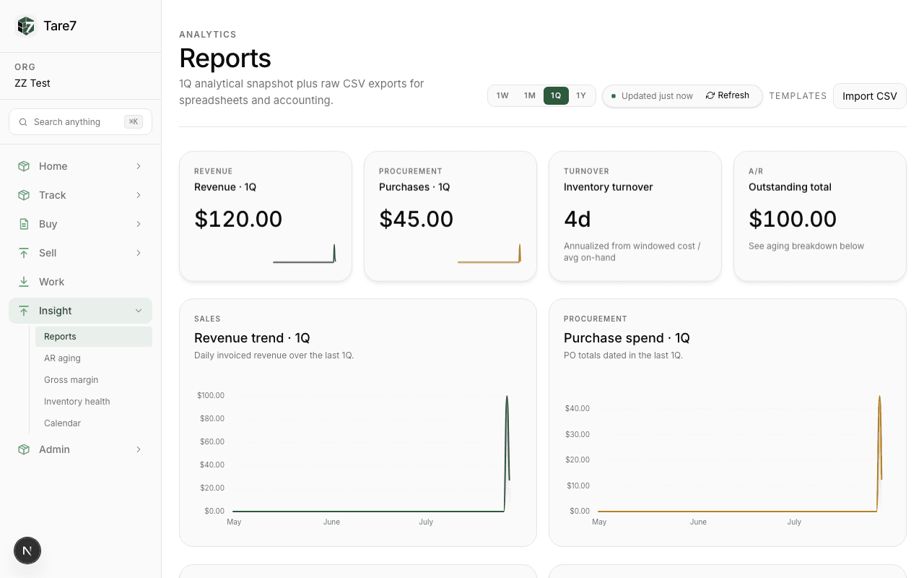Open Calendar in the sidebar
Screen dimensions: 924x578
94,423
